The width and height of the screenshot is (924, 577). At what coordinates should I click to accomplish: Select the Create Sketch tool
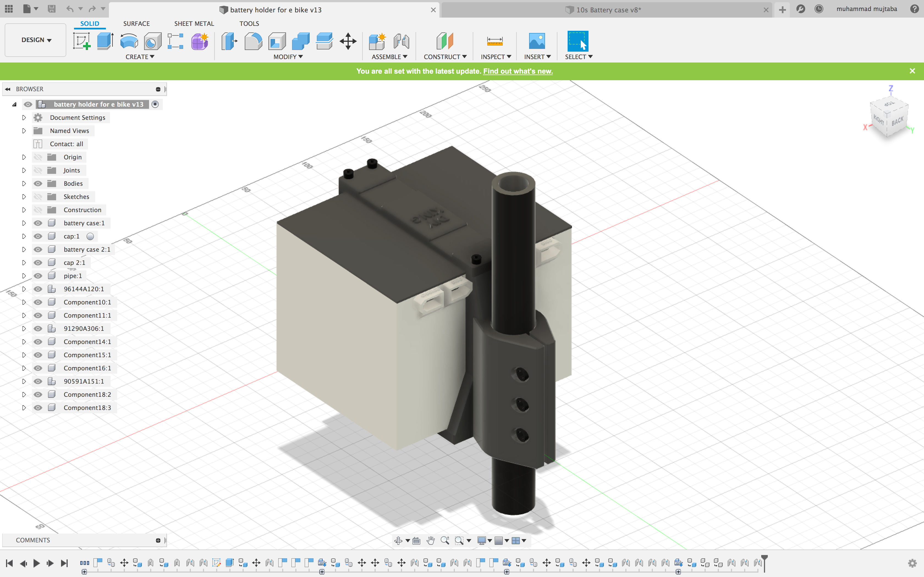point(81,41)
